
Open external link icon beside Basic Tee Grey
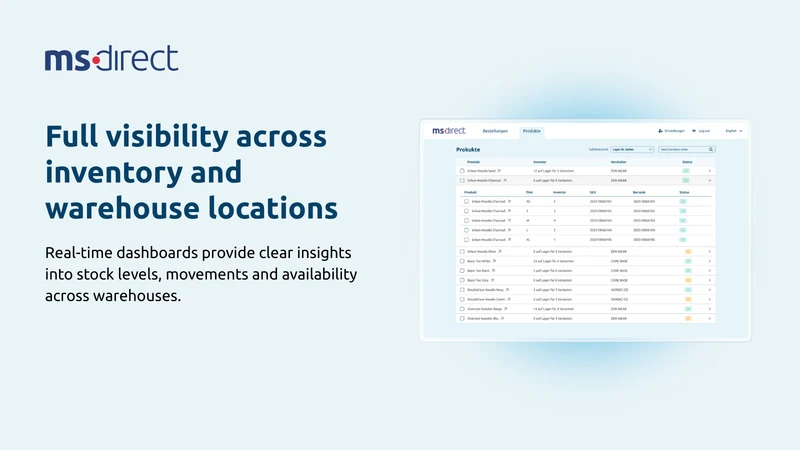492,280
